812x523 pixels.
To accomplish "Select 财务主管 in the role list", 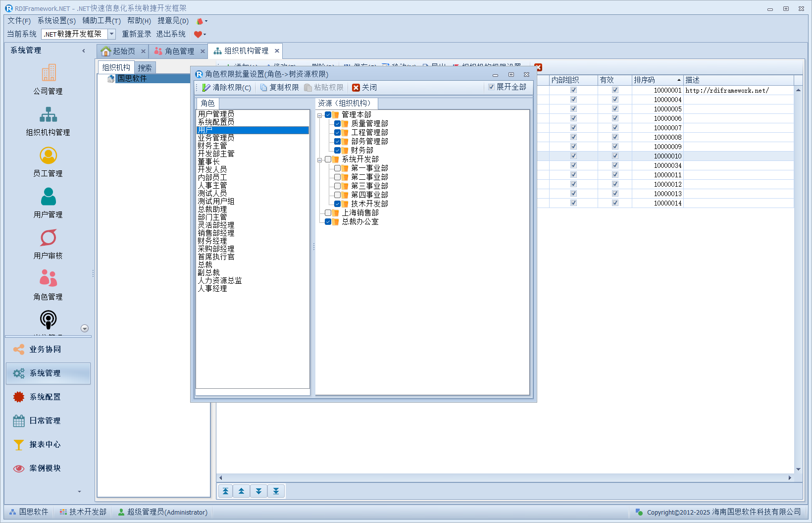I will coord(212,146).
